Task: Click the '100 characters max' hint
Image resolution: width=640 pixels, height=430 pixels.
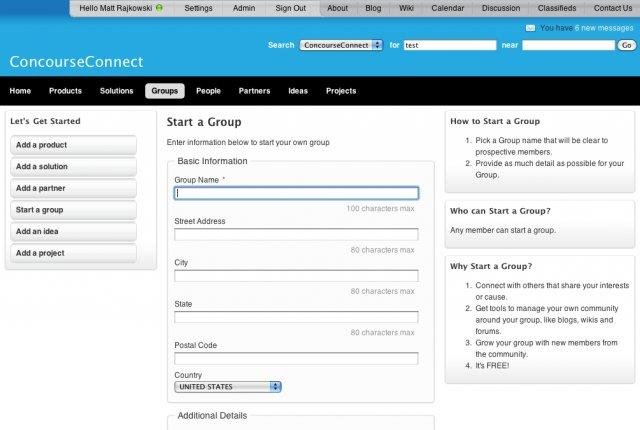Action: pos(380,208)
